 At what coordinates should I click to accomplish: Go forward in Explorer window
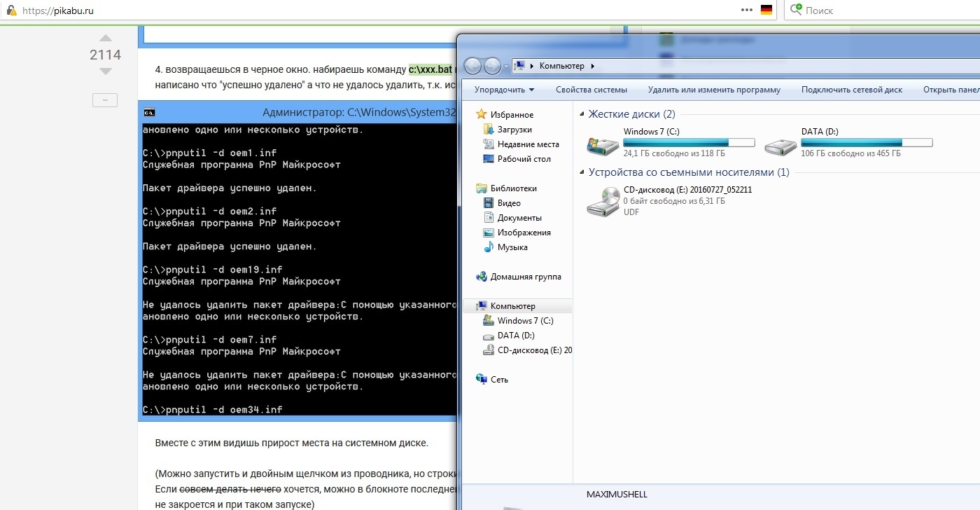click(492, 66)
